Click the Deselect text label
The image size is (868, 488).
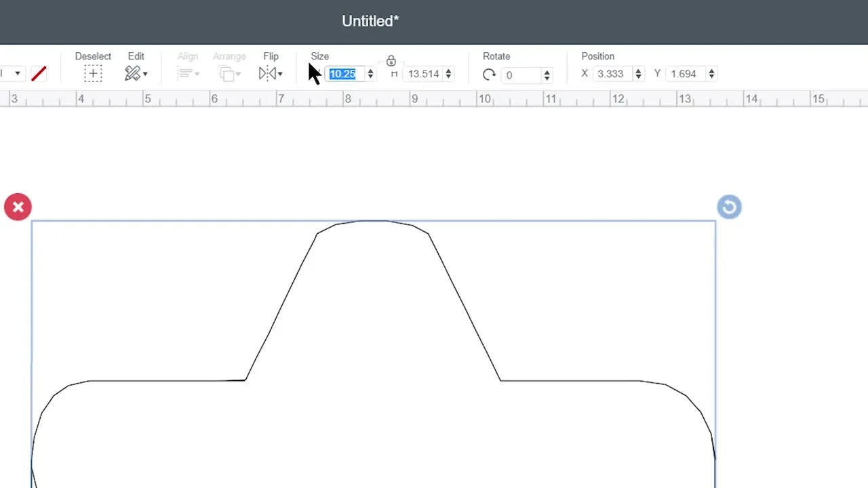click(x=93, y=56)
